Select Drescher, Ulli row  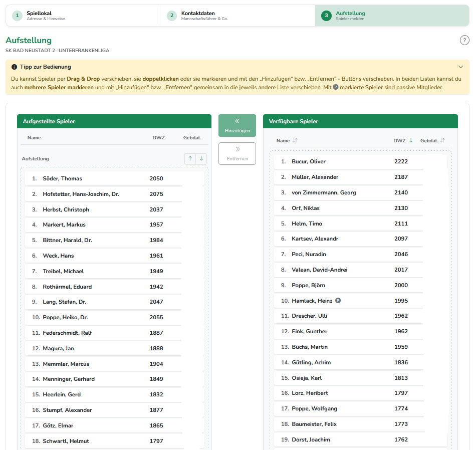pos(361,316)
